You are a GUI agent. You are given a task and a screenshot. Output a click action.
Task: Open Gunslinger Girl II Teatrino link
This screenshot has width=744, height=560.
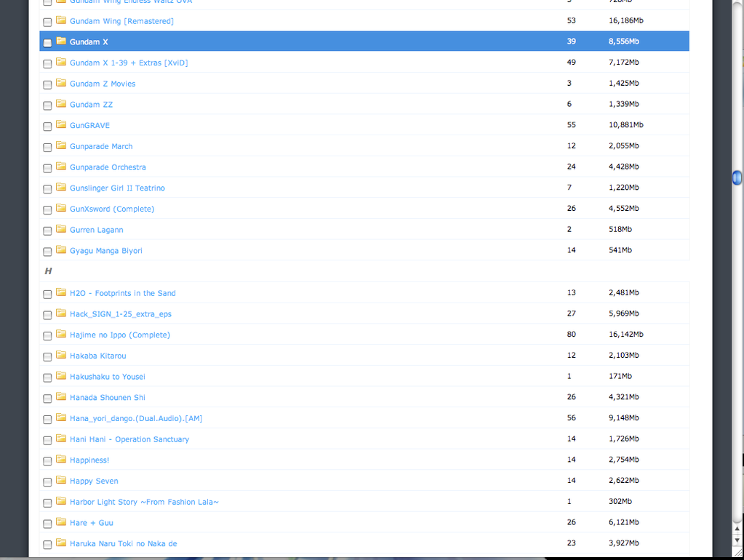pos(117,188)
